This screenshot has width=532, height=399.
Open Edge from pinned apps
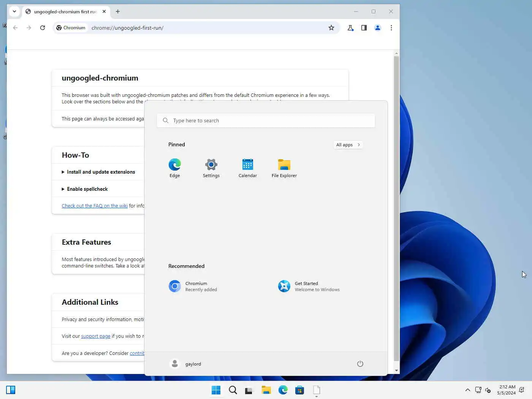174,168
